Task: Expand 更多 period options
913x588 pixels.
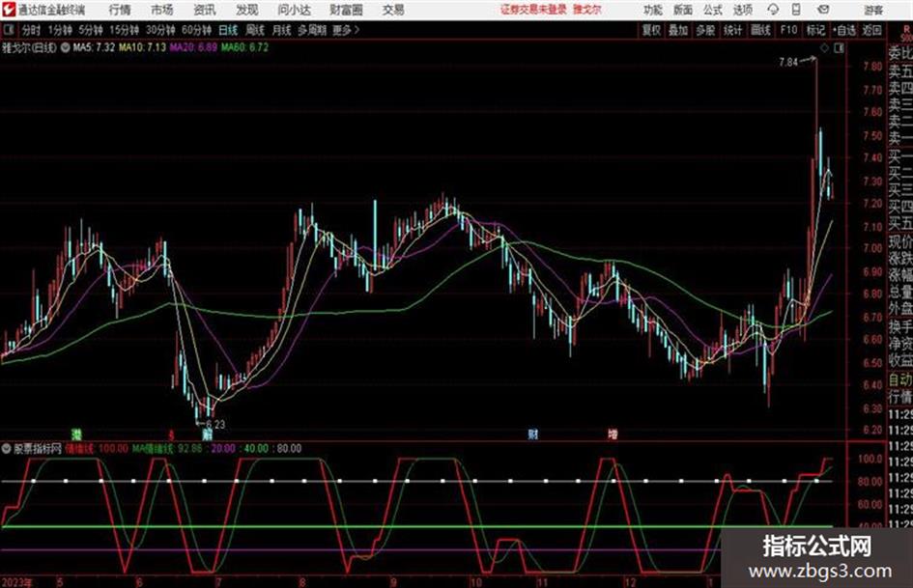Action: (346, 30)
